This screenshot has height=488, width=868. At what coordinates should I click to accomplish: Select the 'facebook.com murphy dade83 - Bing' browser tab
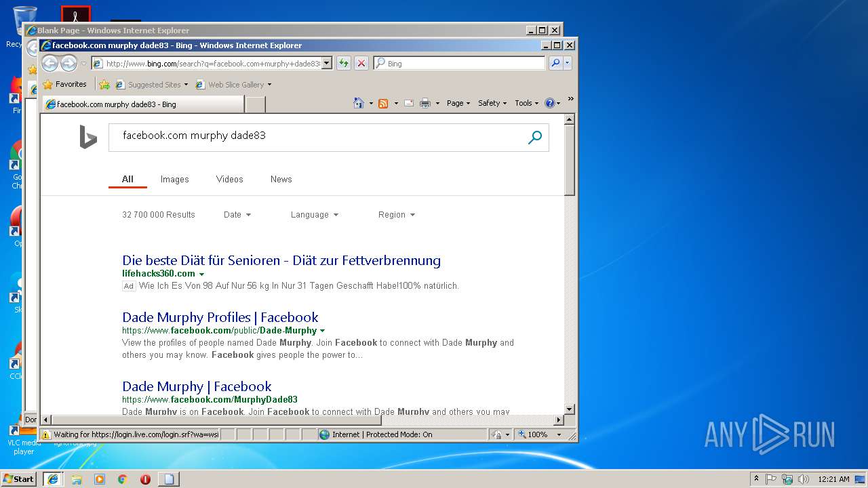click(x=143, y=104)
